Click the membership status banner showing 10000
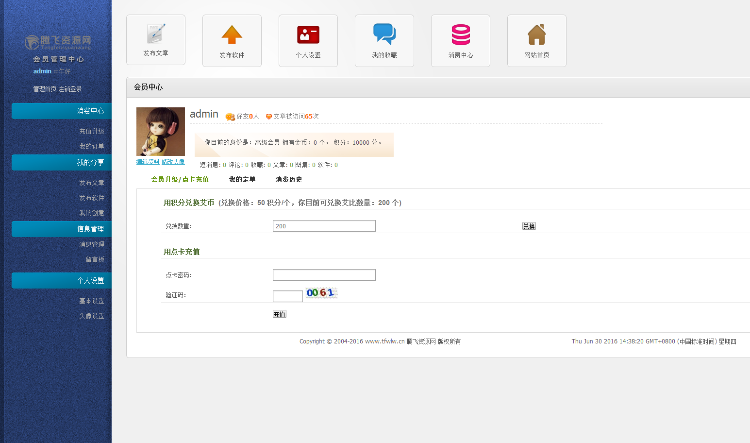 294,145
